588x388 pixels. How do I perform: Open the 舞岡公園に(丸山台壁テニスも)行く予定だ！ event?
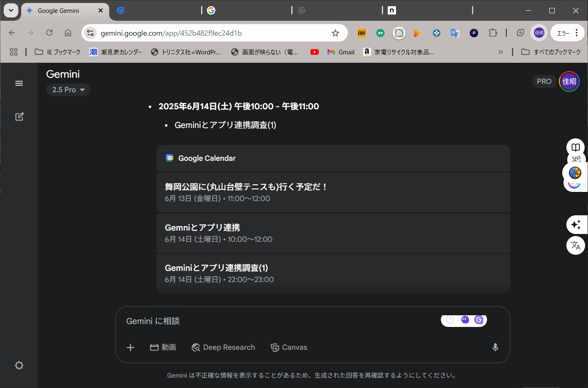coord(333,192)
